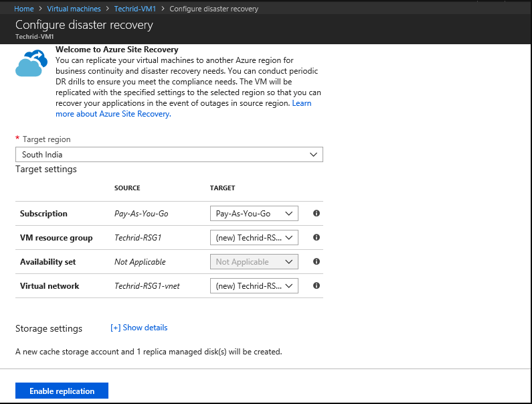Image resolution: width=532 pixels, height=404 pixels.
Task: Click source network Techrid-RSG1-vnet
Action: (x=147, y=286)
